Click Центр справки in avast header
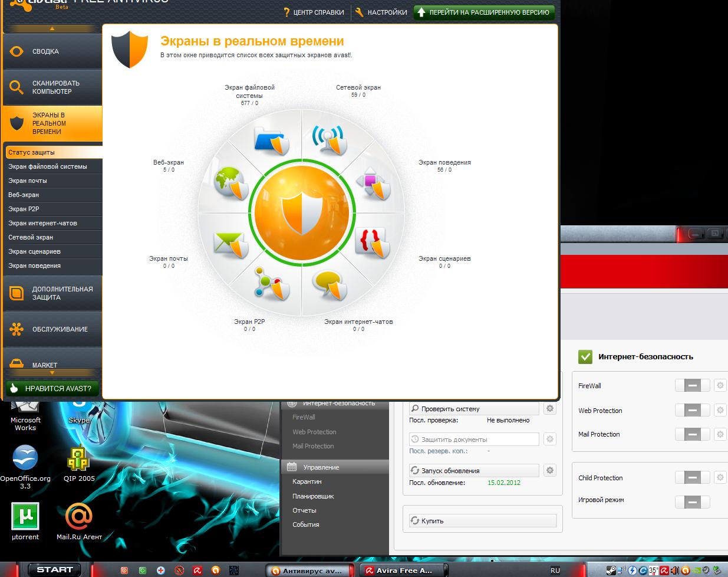 313,12
